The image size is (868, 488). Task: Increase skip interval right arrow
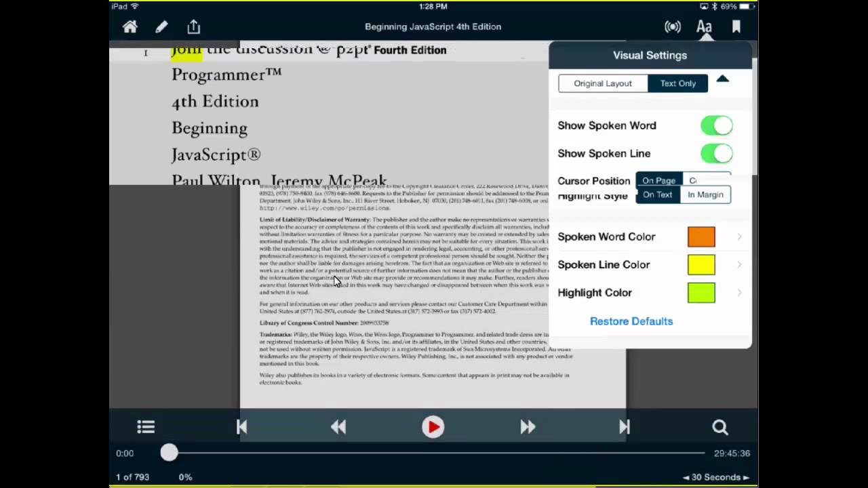coord(747,477)
